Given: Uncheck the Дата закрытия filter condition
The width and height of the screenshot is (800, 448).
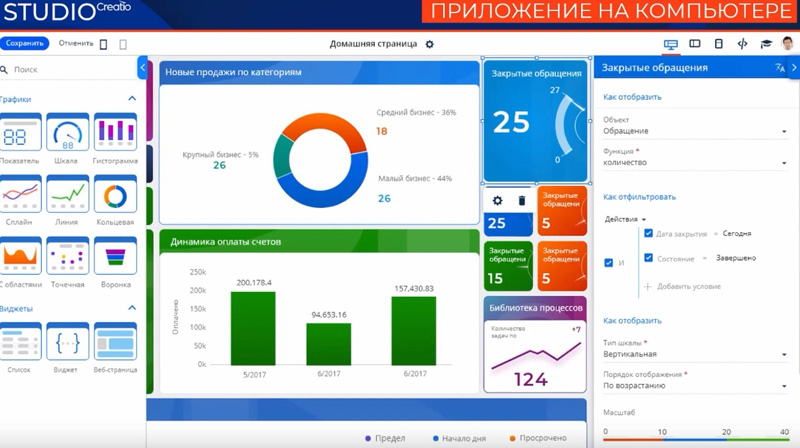Looking at the screenshot, I should coord(648,234).
